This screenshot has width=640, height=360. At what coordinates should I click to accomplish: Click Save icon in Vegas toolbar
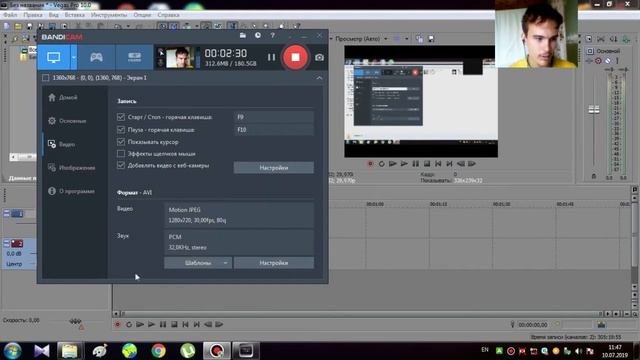[x=29, y=26]
